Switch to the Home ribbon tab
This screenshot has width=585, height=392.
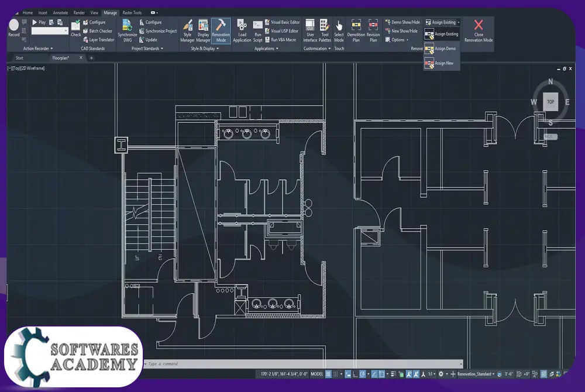click(27, 13)
